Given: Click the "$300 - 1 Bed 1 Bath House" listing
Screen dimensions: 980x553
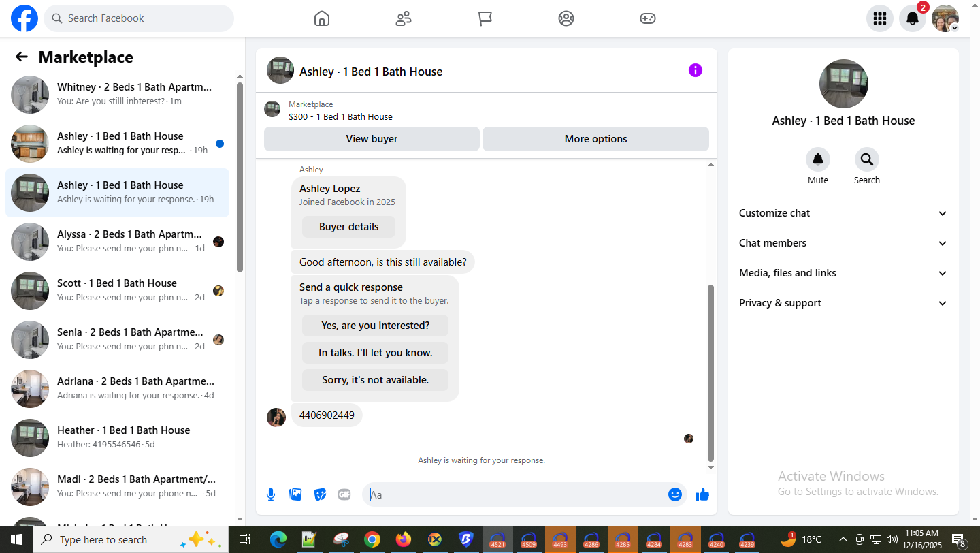Looking at the screenshot, I should click(340, 116).
